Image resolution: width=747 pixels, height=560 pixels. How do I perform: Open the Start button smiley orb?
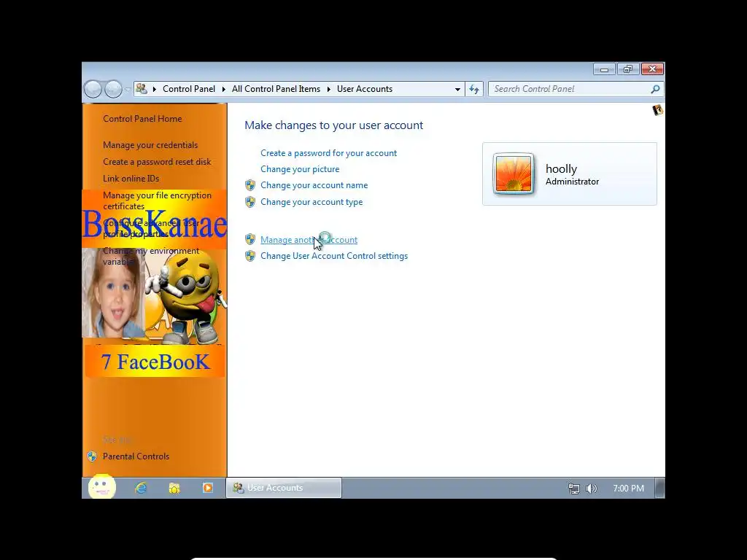(x=102, y=486)
